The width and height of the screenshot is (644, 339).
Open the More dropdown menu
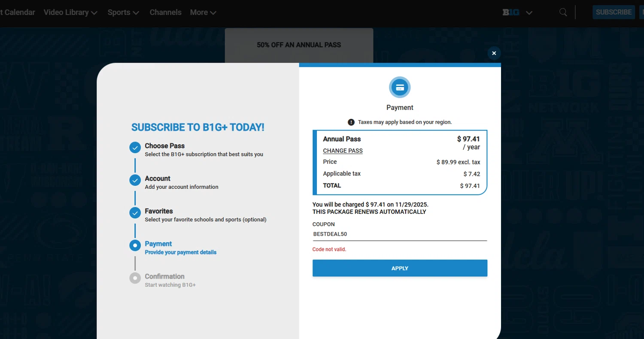pyautogui.click(x=203, y=12)
